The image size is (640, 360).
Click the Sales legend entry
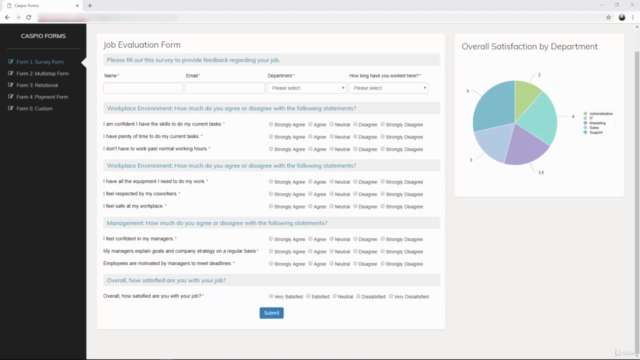[x=592, y=128]
